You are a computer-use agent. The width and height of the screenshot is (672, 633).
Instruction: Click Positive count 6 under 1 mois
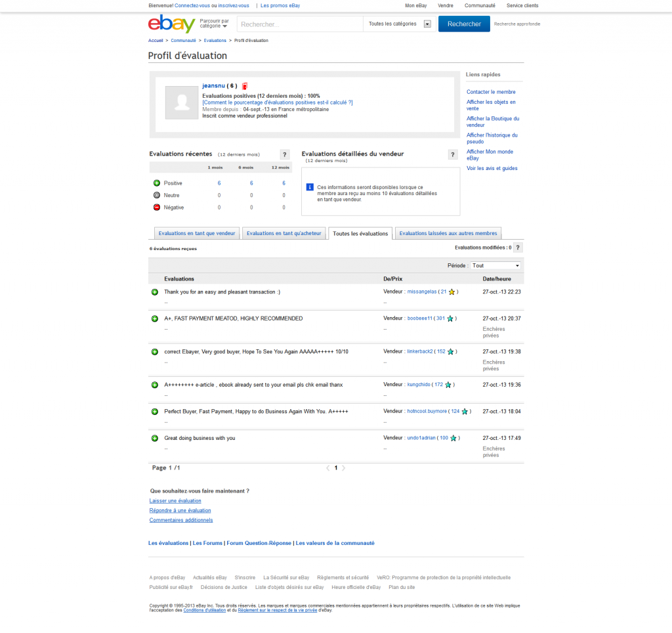pos(219,183)
